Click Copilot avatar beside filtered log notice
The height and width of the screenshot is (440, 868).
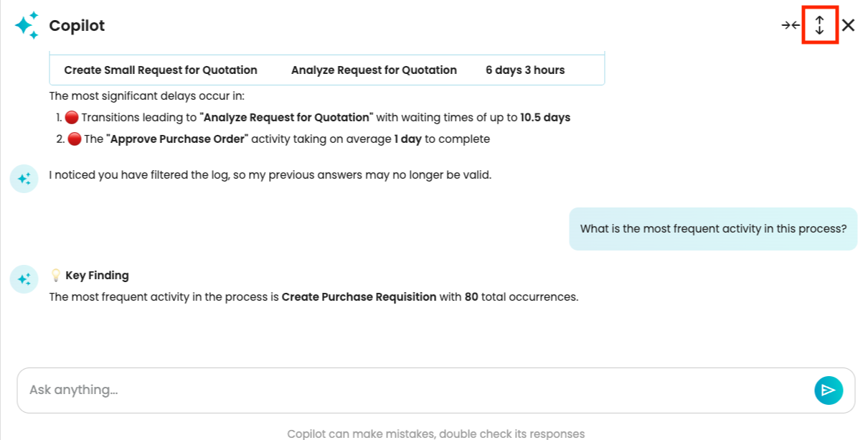[x=24, y=178]
